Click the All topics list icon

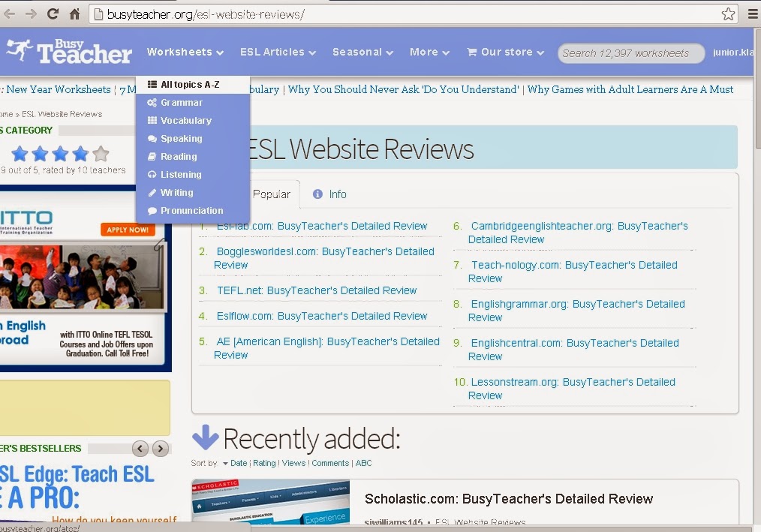[x=152, y=84]
